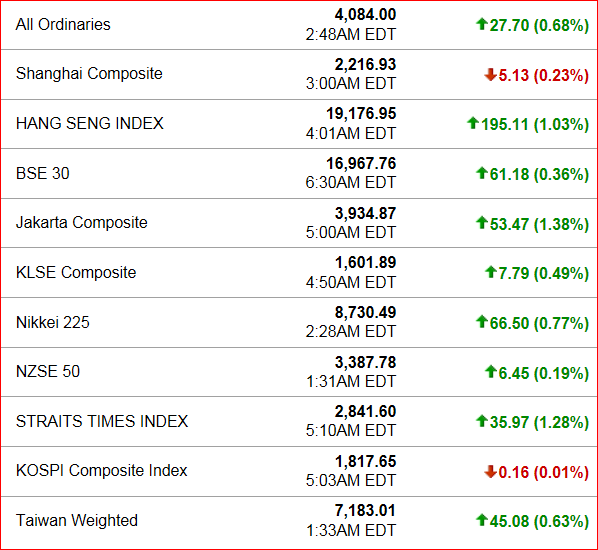Open BSE 30 index details

click(43, 173)
